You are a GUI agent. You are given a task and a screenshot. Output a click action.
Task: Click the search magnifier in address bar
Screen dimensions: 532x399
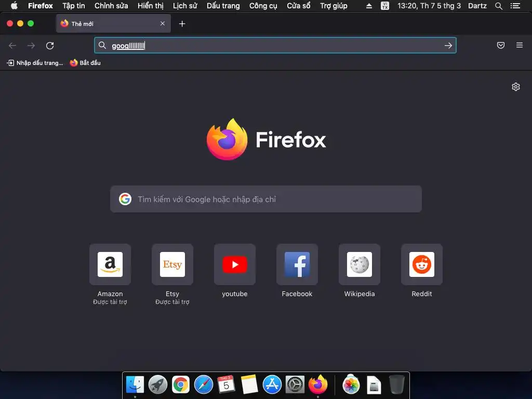pyautogui.click(x=102, y=45)
